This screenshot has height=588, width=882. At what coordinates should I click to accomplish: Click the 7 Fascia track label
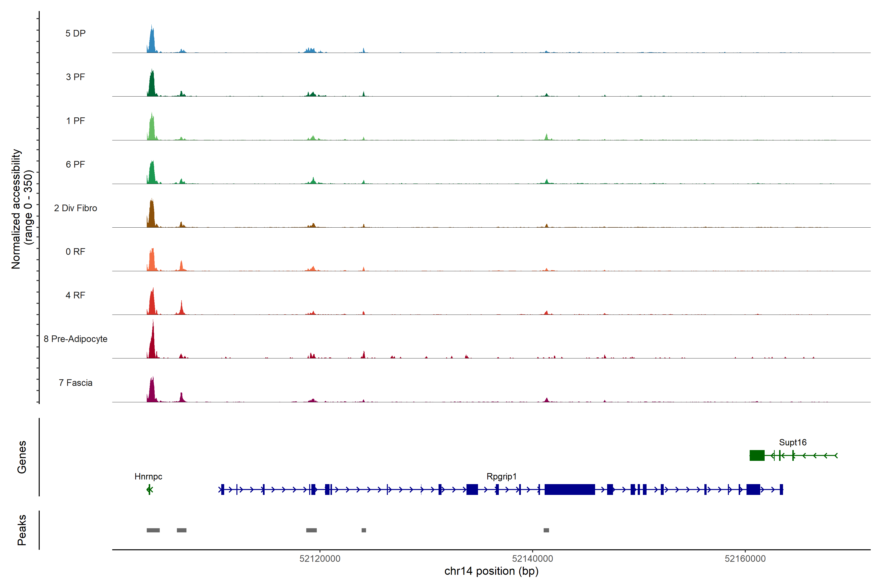tap(75, 382)
